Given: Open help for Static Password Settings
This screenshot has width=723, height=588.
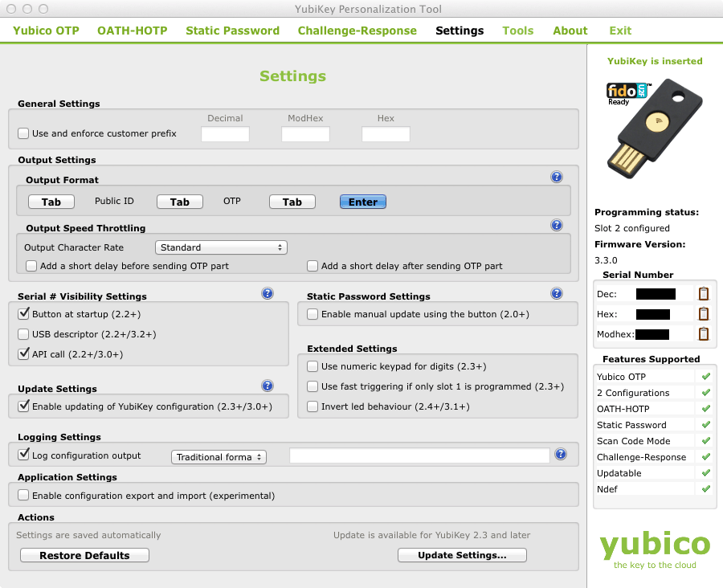Looking at the screenshot, I should pos(557,293).
